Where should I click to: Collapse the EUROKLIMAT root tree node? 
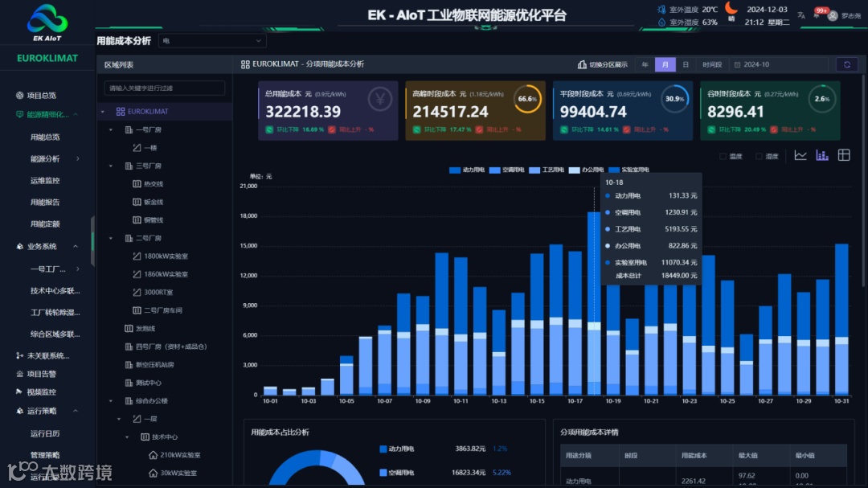(x=102, y=111)
